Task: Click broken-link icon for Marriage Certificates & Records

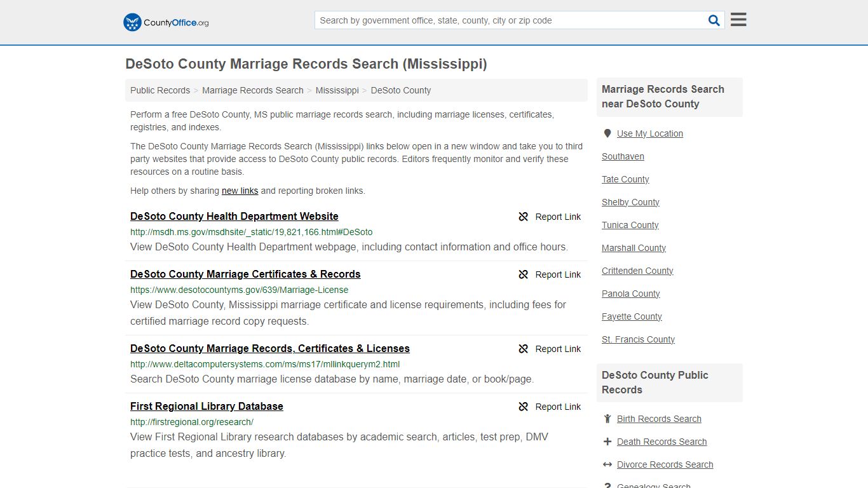Action: pos(524,274)
